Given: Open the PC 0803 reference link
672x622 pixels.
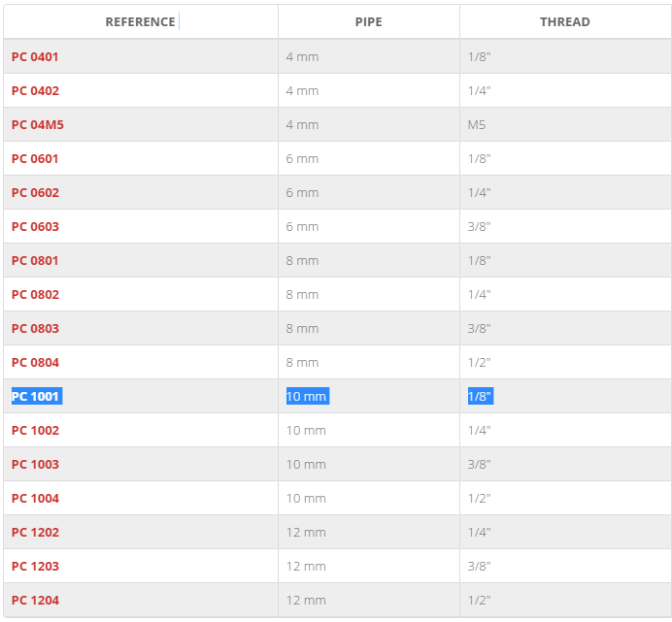Looking at the screenshot, I should coord(36,329).
